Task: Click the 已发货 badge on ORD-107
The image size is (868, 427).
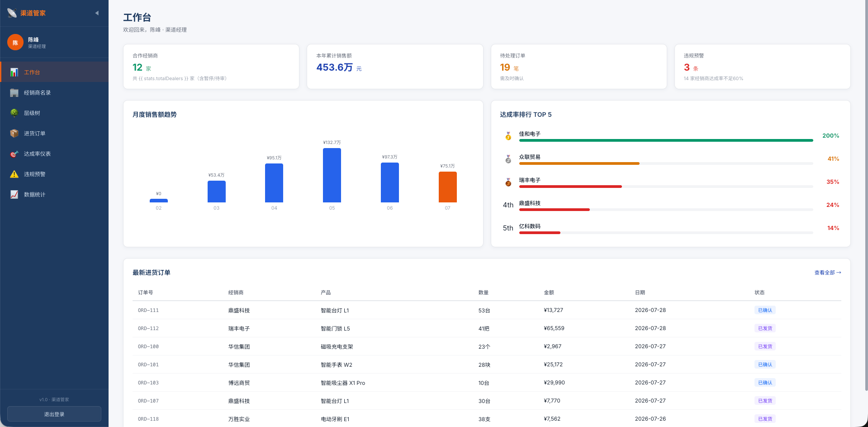Action: tap(765, 401)
